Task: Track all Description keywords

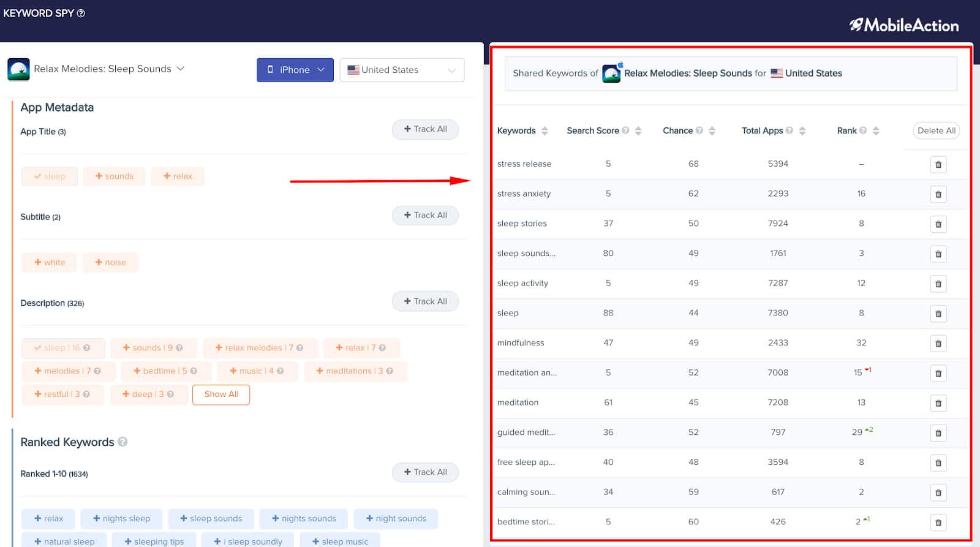Action: pyautogui.click(x=425, y=301)
